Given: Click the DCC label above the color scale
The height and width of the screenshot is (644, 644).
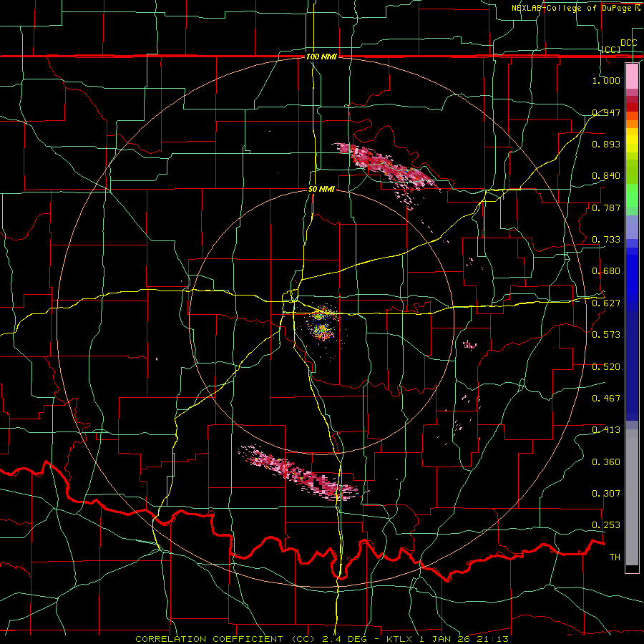Looking at the screenshot, I should 628,42.
